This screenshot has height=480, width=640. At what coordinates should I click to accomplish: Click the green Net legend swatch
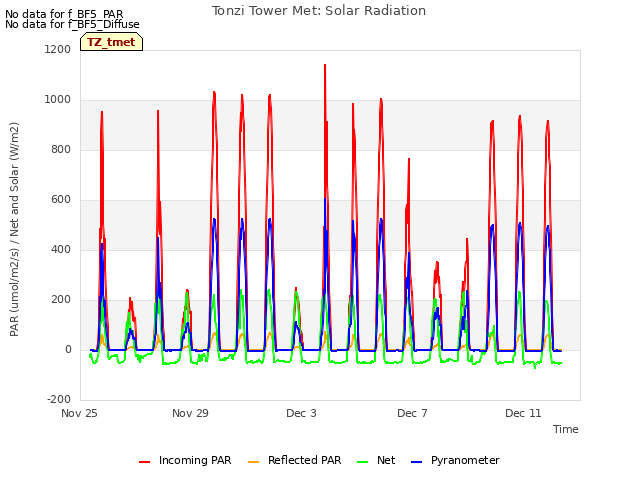click(x=362, y=462)
